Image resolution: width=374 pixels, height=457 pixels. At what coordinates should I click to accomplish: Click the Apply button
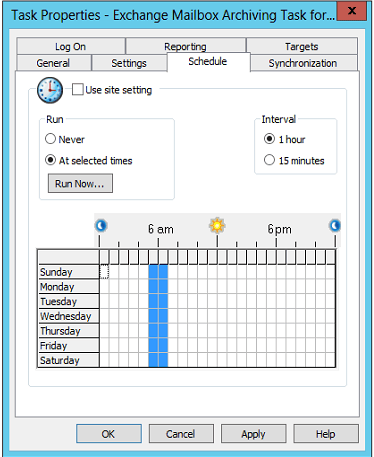tap(253, 434)
